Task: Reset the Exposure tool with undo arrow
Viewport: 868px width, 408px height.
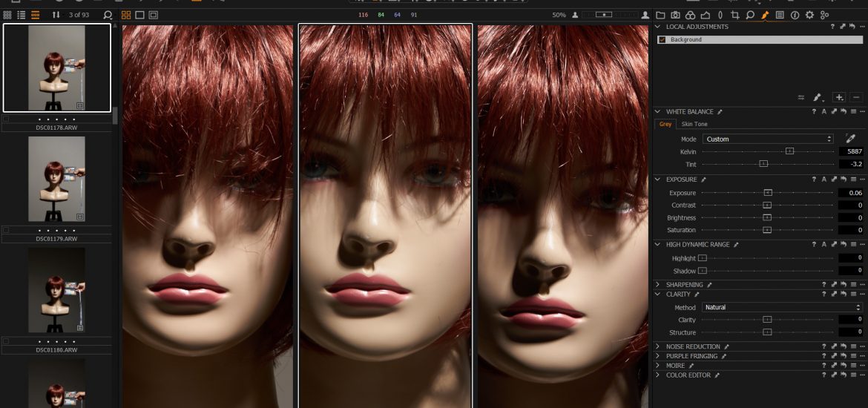Action: click(x=843, y=180)
